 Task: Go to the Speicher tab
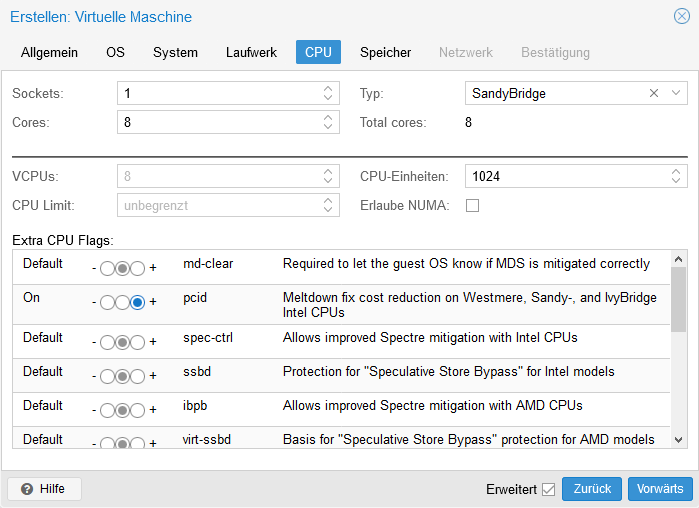[x=385, y=52]
